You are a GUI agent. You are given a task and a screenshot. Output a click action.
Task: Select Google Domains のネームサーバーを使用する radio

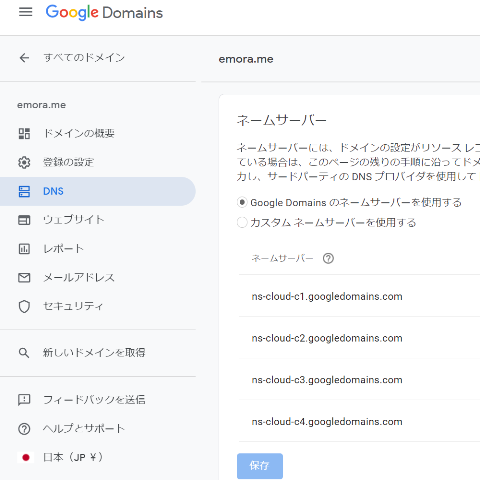[x=242, y=202]
